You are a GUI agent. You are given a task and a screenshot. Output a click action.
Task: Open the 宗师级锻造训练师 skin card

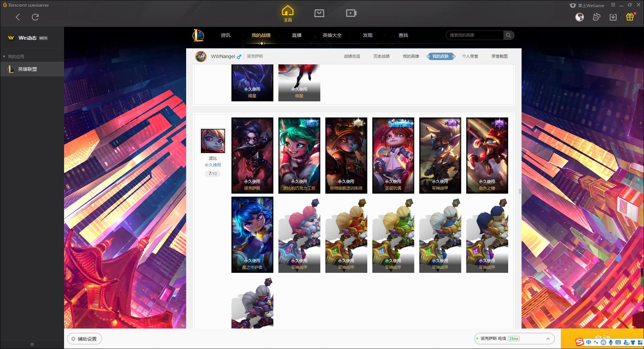coord(346,155)
